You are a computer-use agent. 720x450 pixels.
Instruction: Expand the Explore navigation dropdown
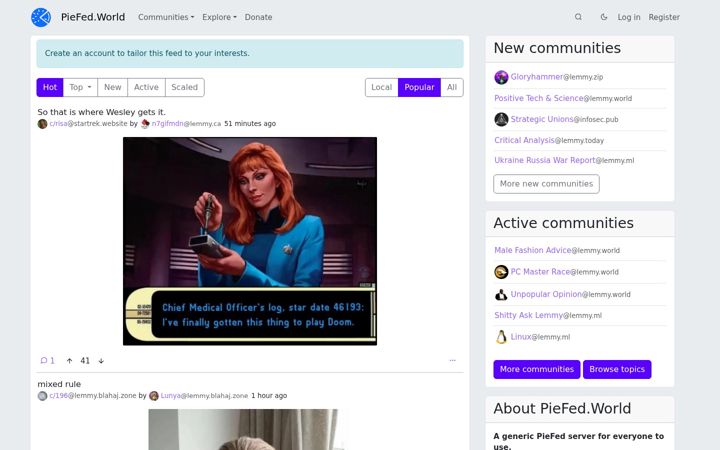(219, 17)
